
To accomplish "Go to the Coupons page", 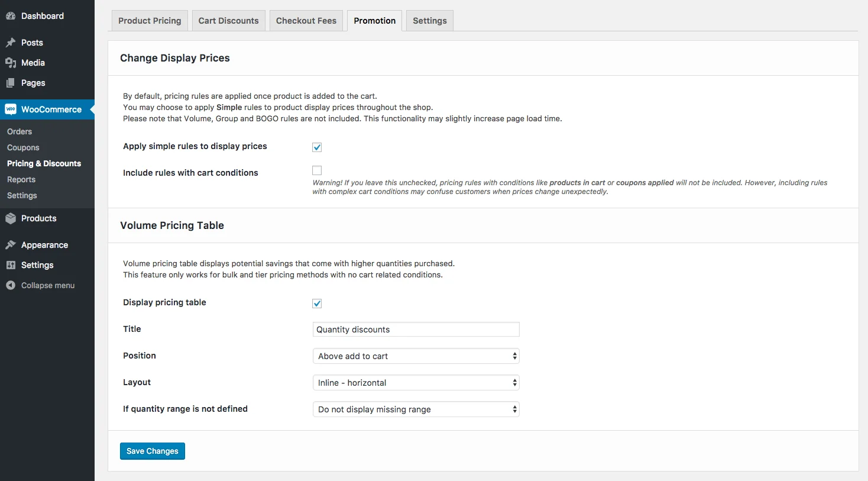I will coord(23,147).
